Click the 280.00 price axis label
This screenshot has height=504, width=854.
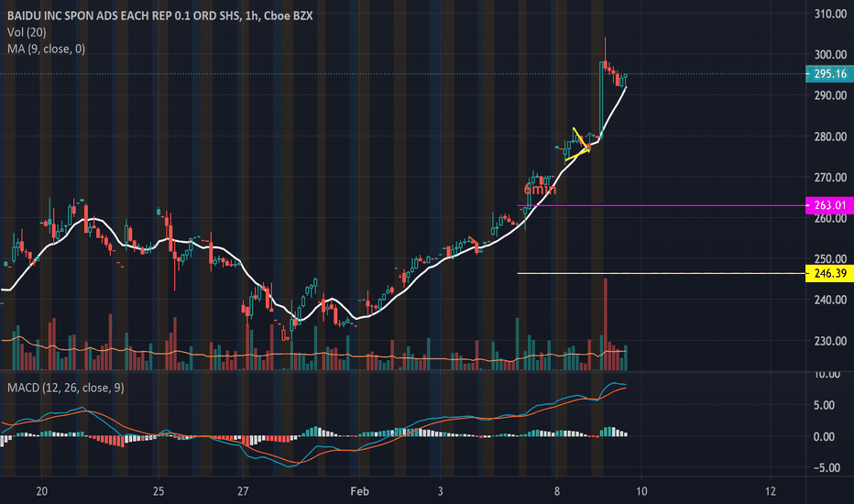click(830, 137)
